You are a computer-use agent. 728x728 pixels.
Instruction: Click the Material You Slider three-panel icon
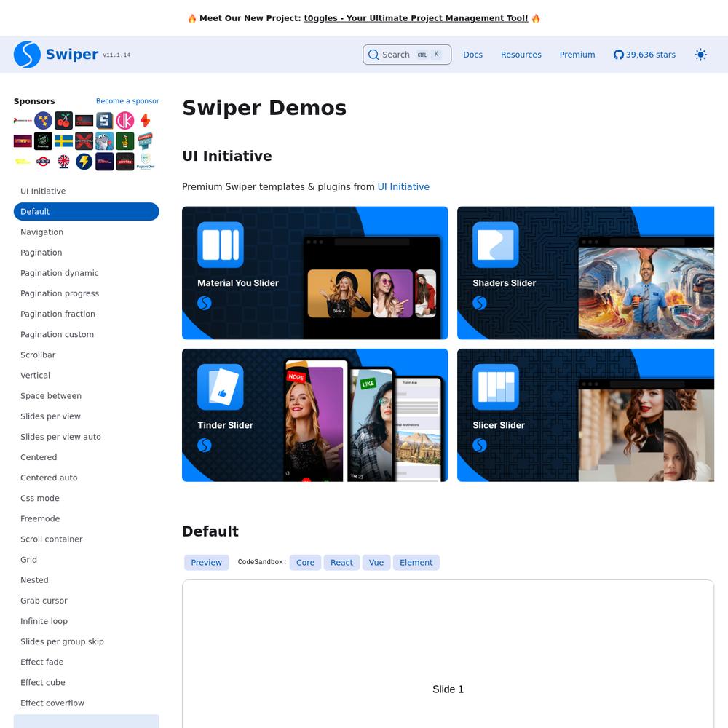[221, 245]
